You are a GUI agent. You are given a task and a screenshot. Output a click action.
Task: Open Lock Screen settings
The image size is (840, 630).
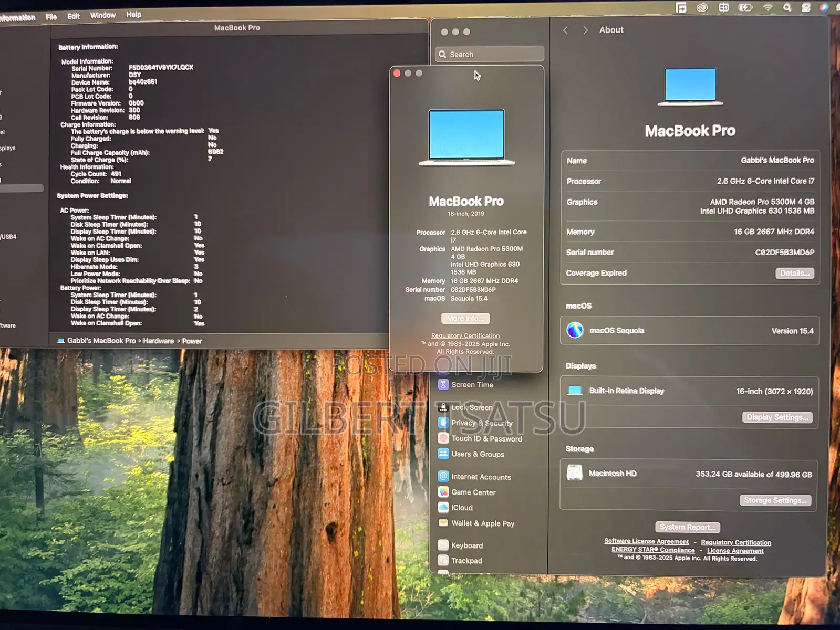pos(466,407)
